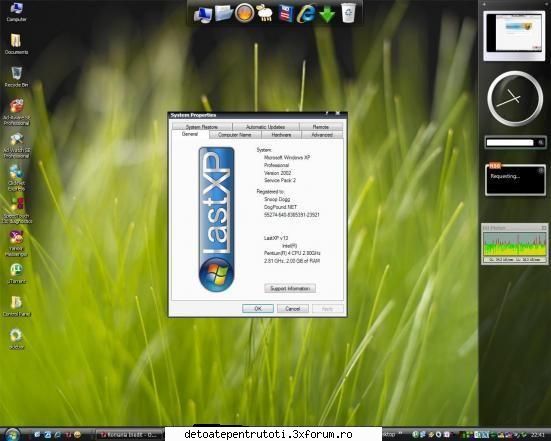The height and width of the screenshot is (441, 551).
Task: Switch to the Remote tab
Action: [320, 127]
